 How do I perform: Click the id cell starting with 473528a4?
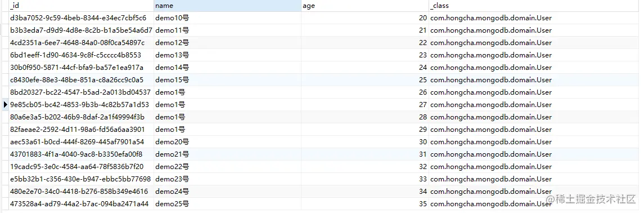coord(81,203)
